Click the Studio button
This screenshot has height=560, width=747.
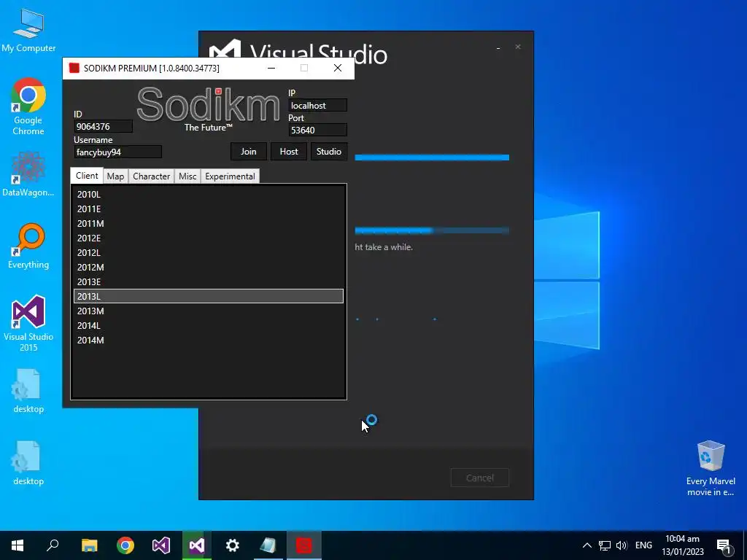[x=329, y=152]
